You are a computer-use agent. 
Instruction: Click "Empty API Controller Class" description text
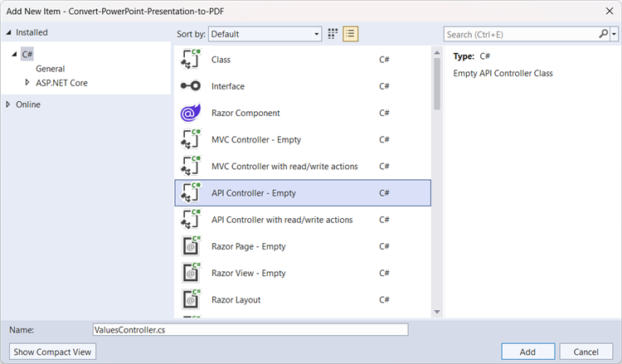503,73
